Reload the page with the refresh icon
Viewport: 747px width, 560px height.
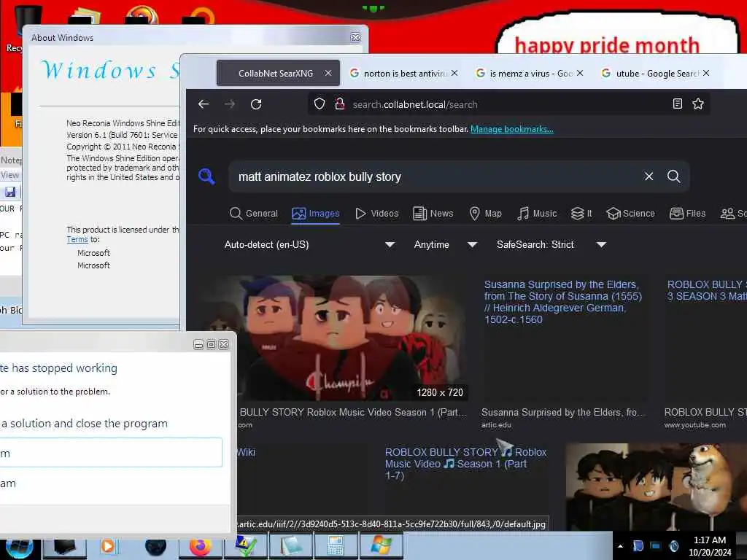(x=256, y=104)
